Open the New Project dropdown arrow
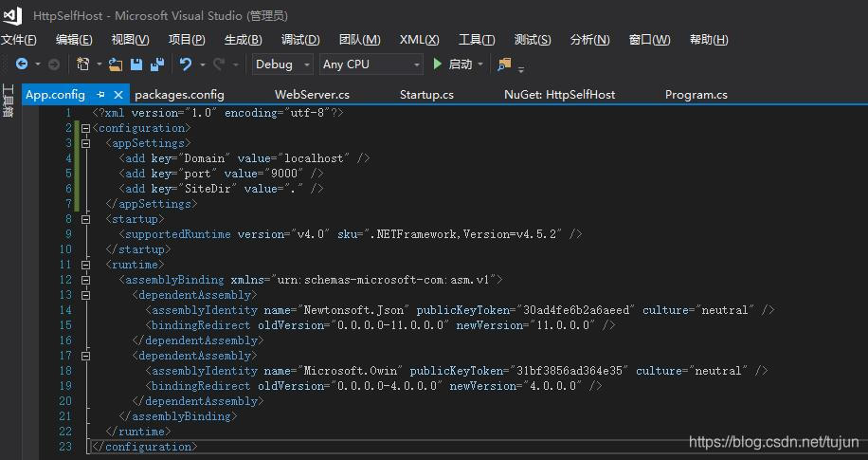This screenshot has width=868, height=460. [99, 64]
